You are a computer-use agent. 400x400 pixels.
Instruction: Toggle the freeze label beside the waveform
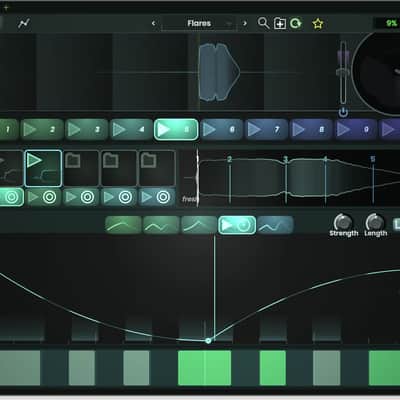(190, 199)
